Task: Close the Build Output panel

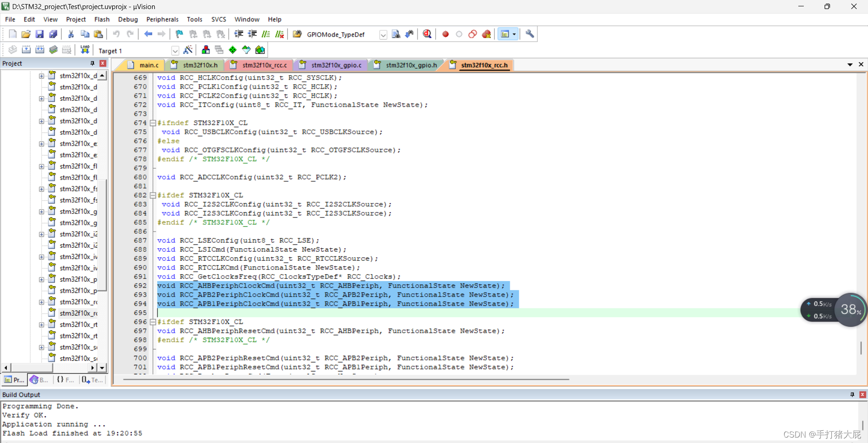Action: [863, 395]
